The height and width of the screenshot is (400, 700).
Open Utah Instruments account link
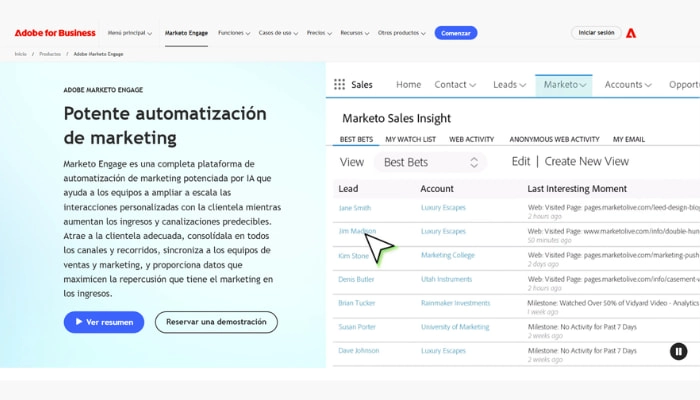[446, 279]
